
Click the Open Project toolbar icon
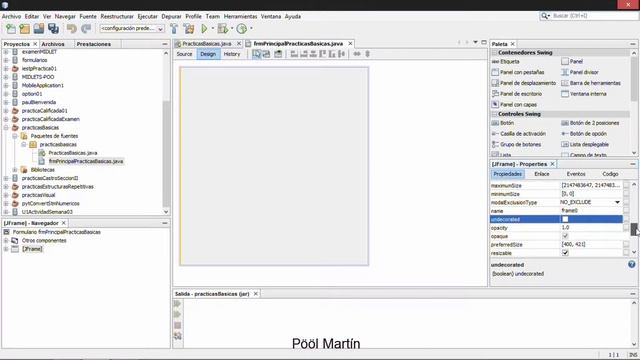tap(39, 29)
